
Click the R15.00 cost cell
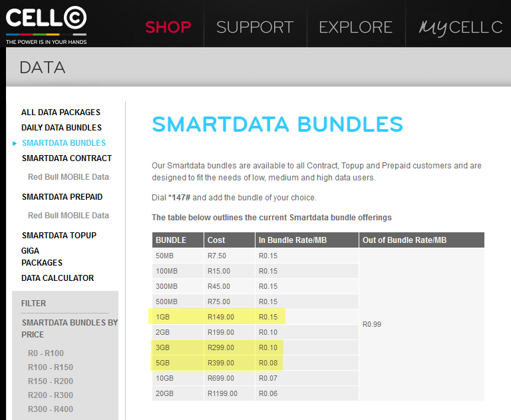(x=230, y=271)
